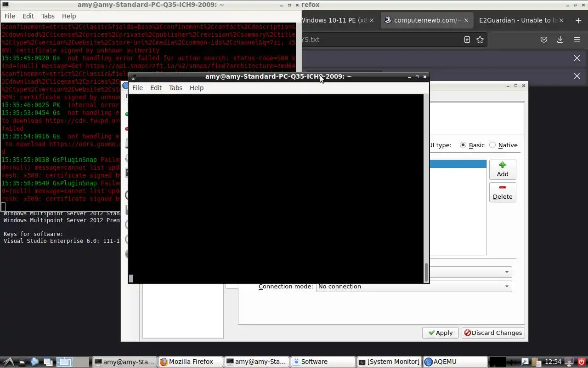588x368 pixels.
Task: Click the 'Connection mode:' label
Action: click(285, 286)
